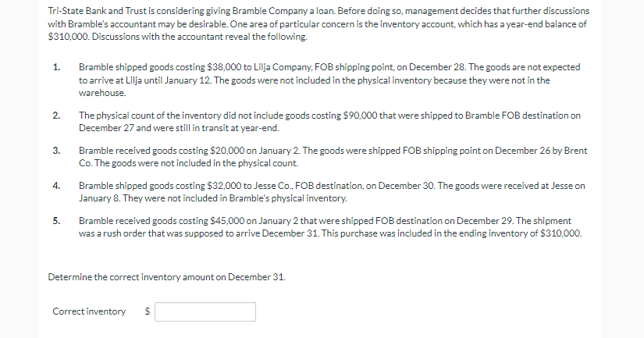Select list number "2." marker
This screenshot has width=644, height=338.
56,116
